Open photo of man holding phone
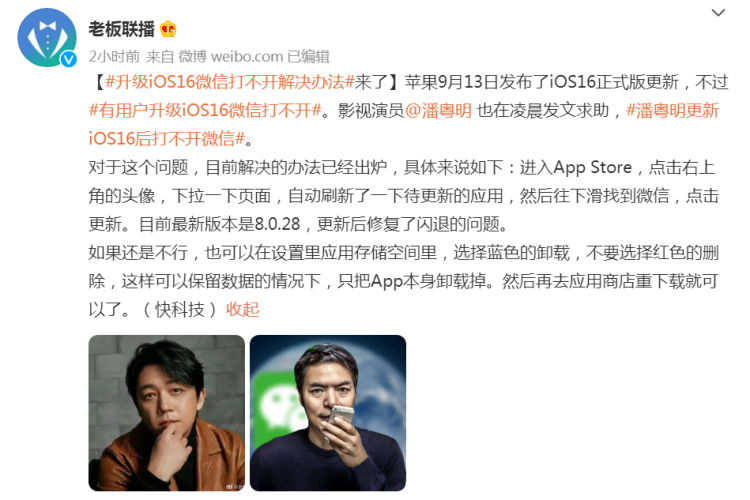Viewport: 750px width, 500px height. 328,413
